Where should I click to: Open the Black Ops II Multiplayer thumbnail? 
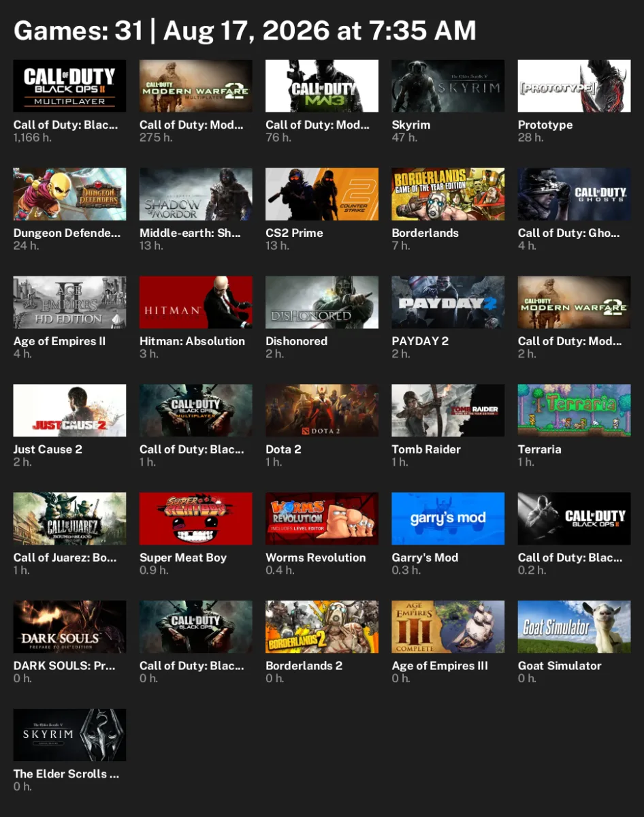69,86
